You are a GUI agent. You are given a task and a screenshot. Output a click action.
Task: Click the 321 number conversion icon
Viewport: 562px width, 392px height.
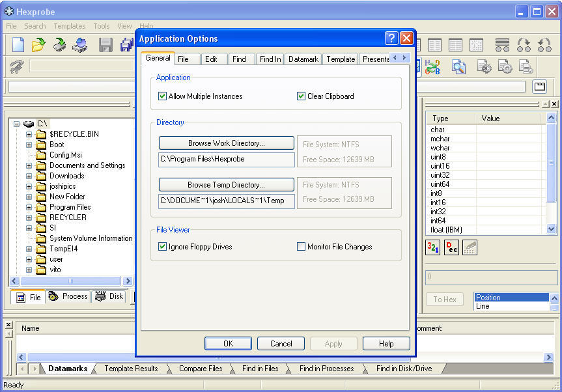tap(433, 247)
